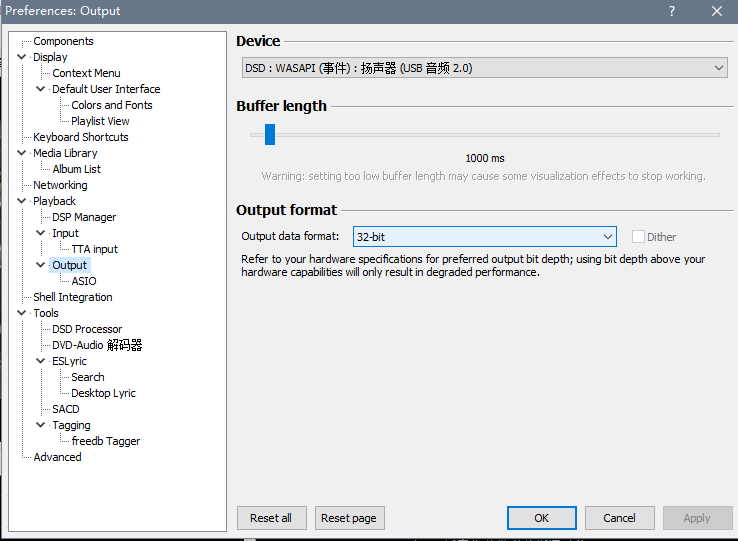Collapse the Display tree node

[x=22, y=57]
